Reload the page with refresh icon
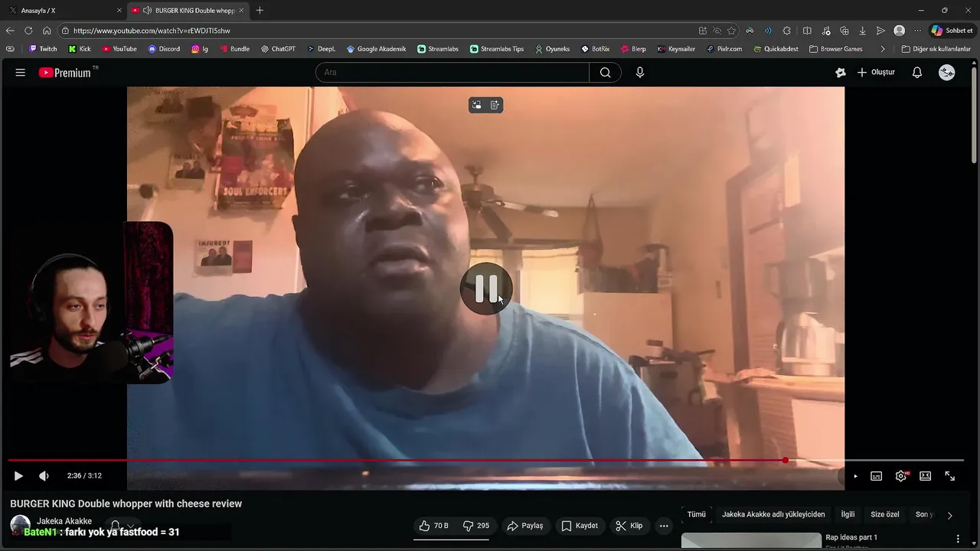Image resolution: width=980 pixels, height=551 pixels. pos(28,31)
